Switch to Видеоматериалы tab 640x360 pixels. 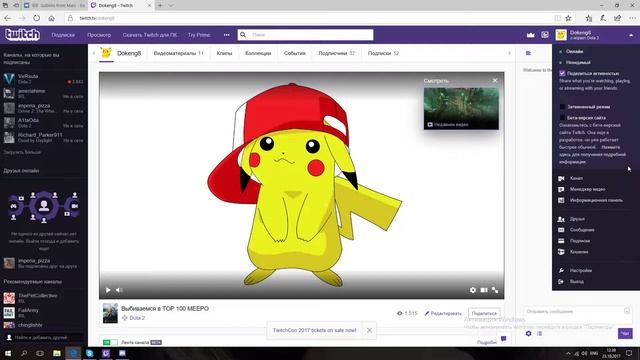(178, 53)
